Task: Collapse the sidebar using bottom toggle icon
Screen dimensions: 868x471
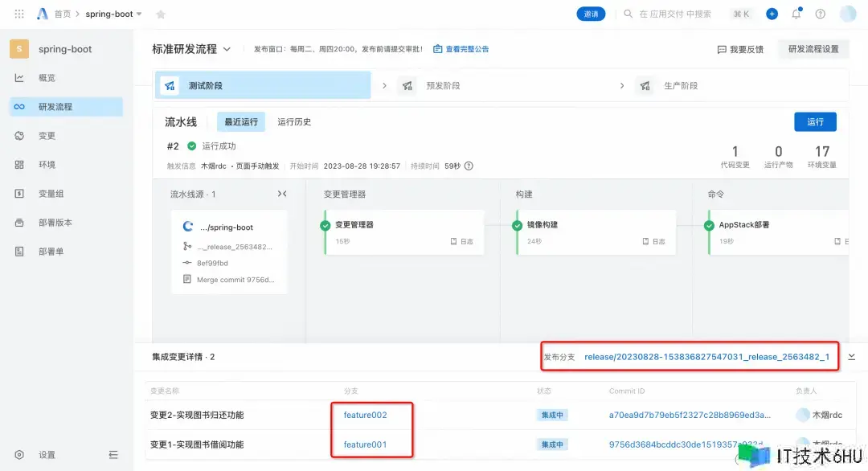Action: (113, 455)
